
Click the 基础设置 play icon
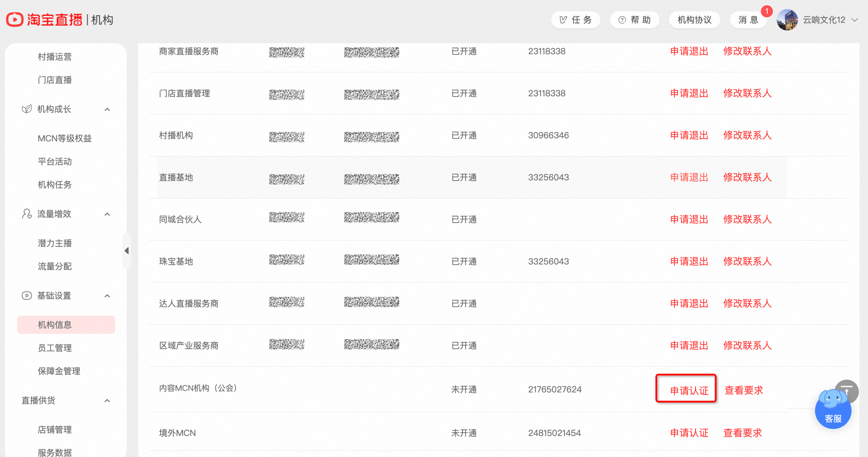point(27,296)
